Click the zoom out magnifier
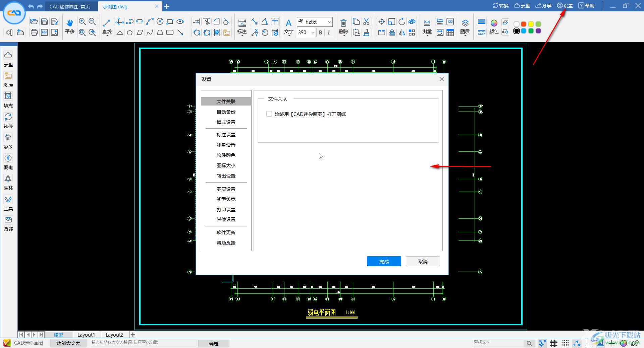 point(93,22)
